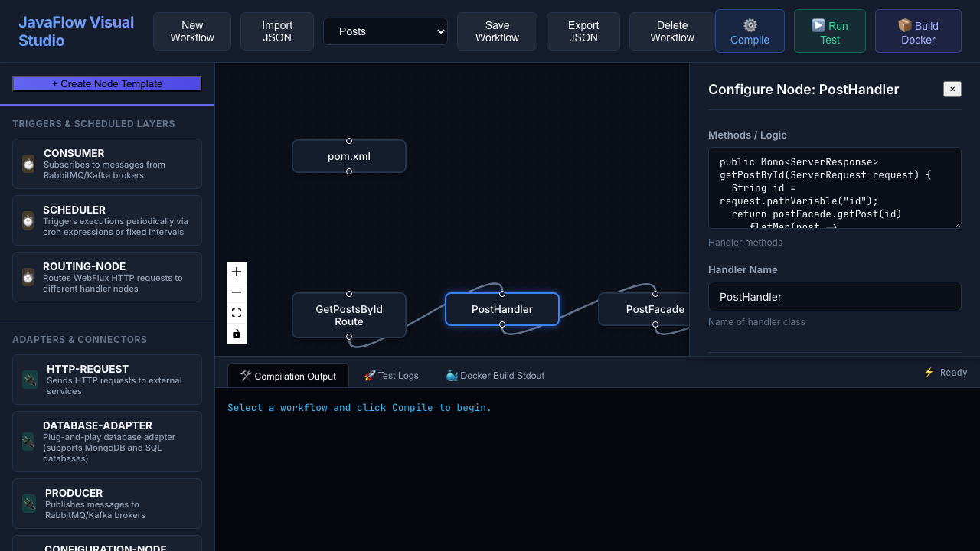
Task: Click the HTTP-REQUEST plug icon
Action: (30, 380)
